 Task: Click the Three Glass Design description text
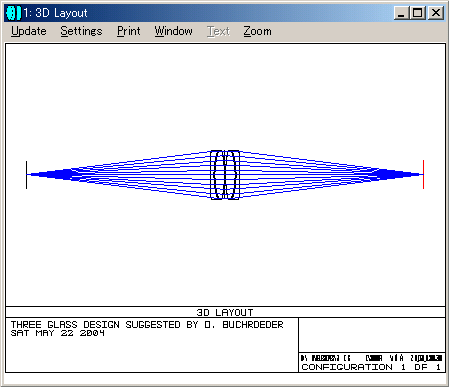(x=147, y=325)
